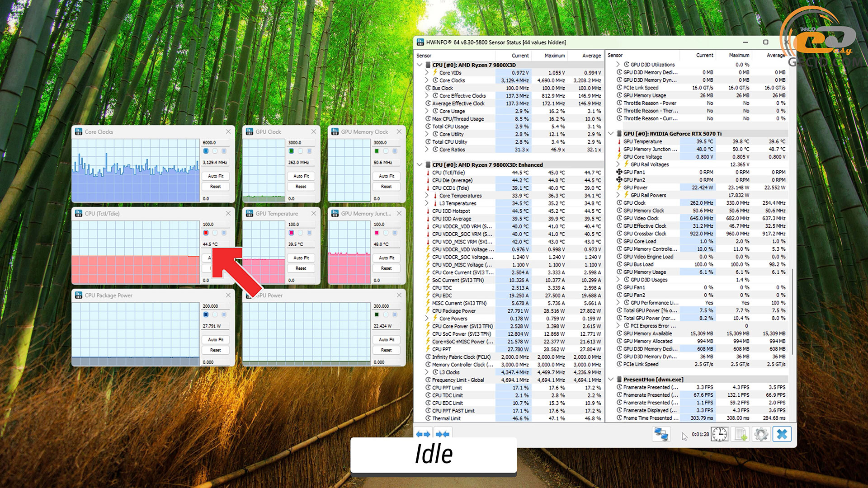The height and width of the screenshot is (488, 868).
Task: Open the remote network monitoring icon
Action: [x=661, y=434]
